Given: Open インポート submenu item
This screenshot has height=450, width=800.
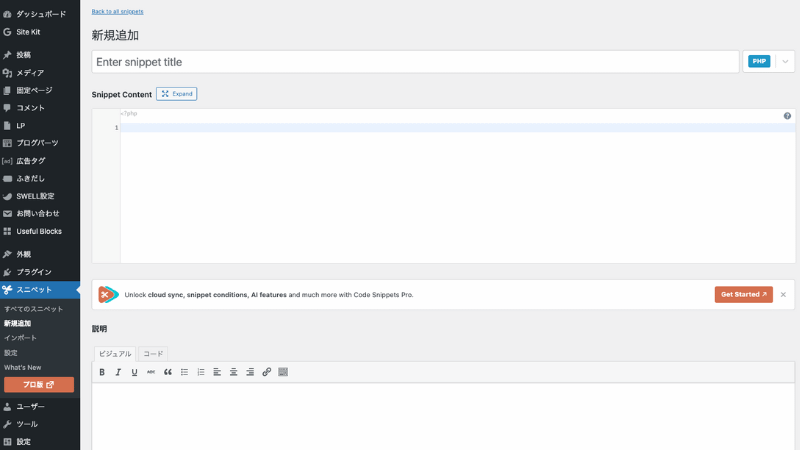Looking at the screenshot, I should [x=20, y=338].
